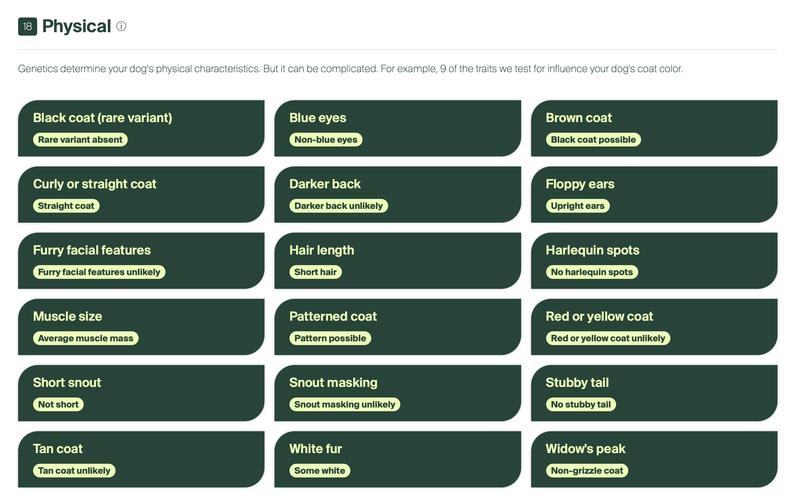Open the Widow's peak trait card
The width and height of the screenshot is (800, 504).
click(x=654, y=459)
